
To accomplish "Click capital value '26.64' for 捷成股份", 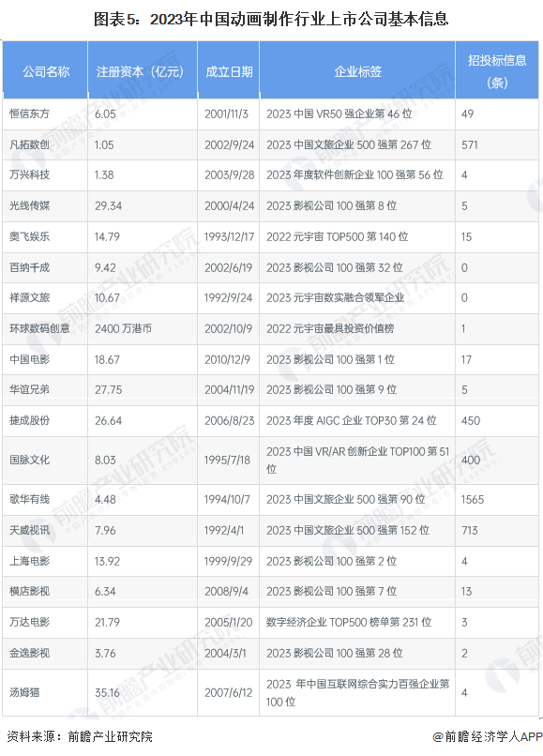I will [x=108, y=420].
